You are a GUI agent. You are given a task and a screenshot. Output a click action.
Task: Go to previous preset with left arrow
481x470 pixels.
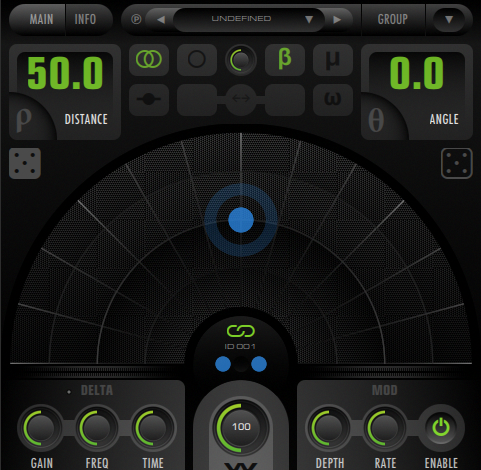click(161, 20)
